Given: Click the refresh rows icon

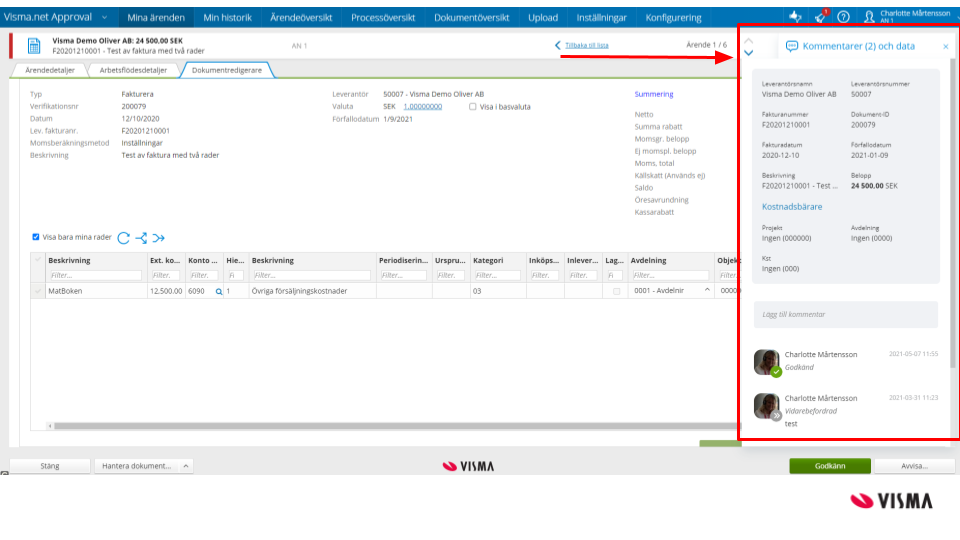Looking at the screenshot, I should [124, 238].
